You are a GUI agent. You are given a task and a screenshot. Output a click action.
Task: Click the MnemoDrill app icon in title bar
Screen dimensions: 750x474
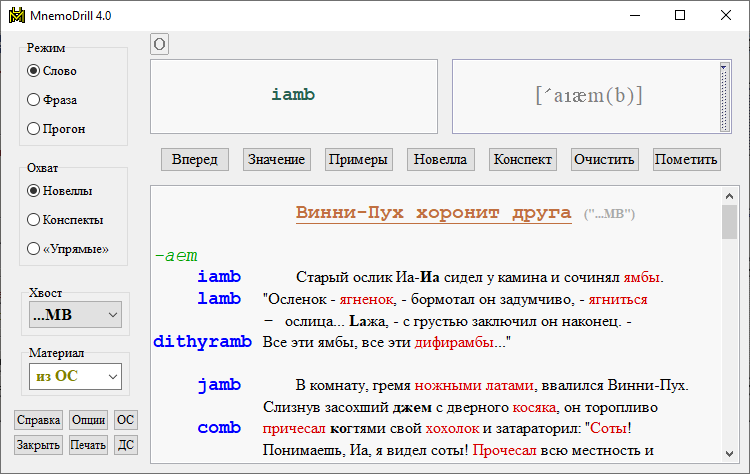pos(17,16)
